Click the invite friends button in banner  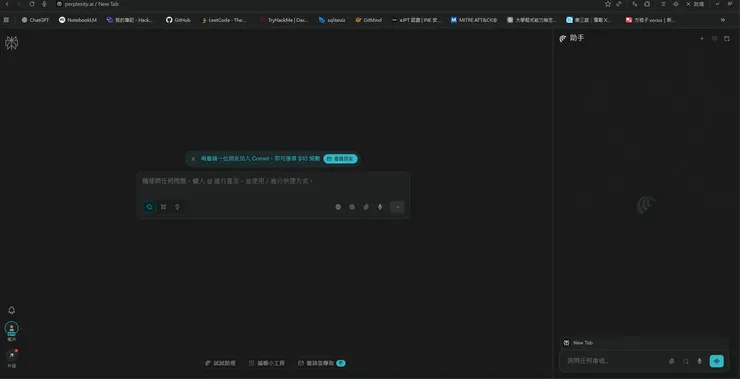coord(340,159)
